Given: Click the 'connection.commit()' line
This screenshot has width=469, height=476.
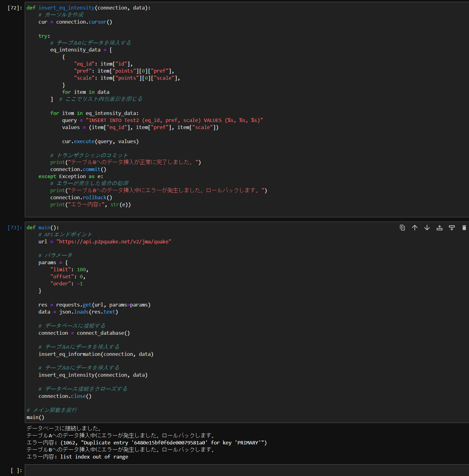Looking at the screenshot, I should pyautogui.click(x=78, y=169).
